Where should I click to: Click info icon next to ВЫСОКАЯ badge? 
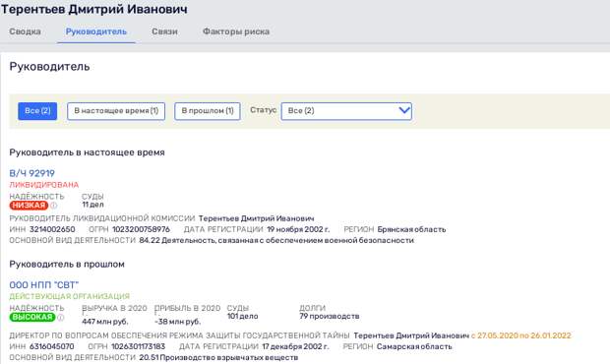[61, 318]
